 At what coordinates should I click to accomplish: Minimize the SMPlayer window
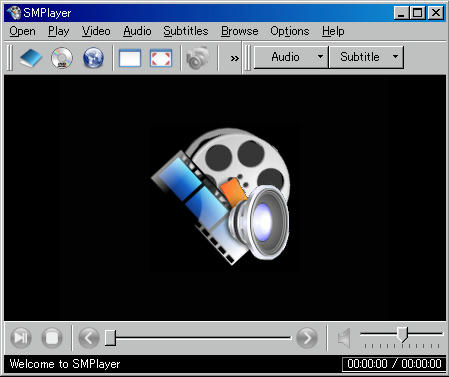tap(401, 13)
